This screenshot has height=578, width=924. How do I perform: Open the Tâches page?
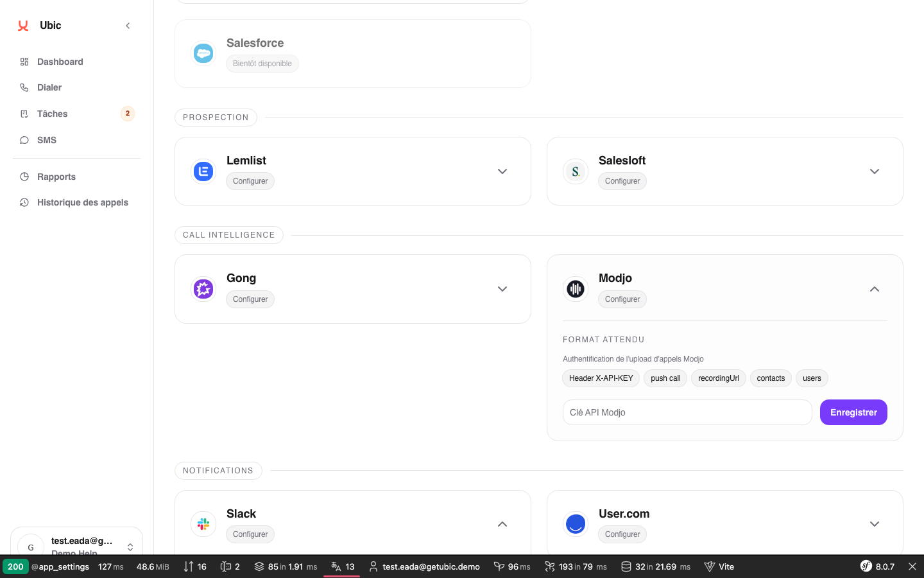[x=76, y=114]
